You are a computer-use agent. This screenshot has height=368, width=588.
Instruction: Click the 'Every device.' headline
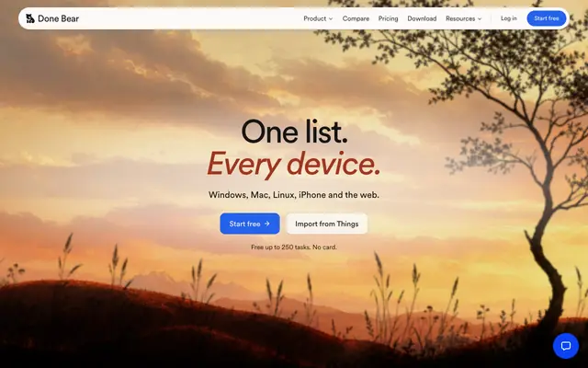point(294,164)
